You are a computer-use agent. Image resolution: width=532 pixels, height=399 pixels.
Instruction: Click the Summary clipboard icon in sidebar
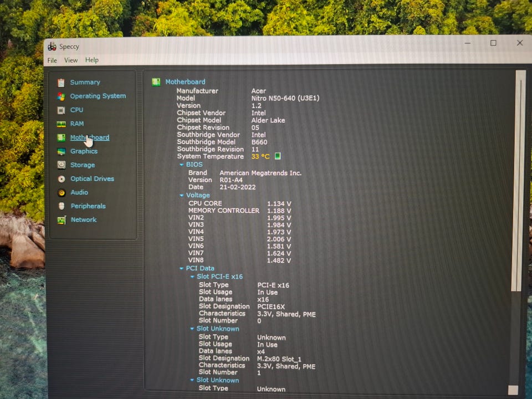tap(61, 83)
